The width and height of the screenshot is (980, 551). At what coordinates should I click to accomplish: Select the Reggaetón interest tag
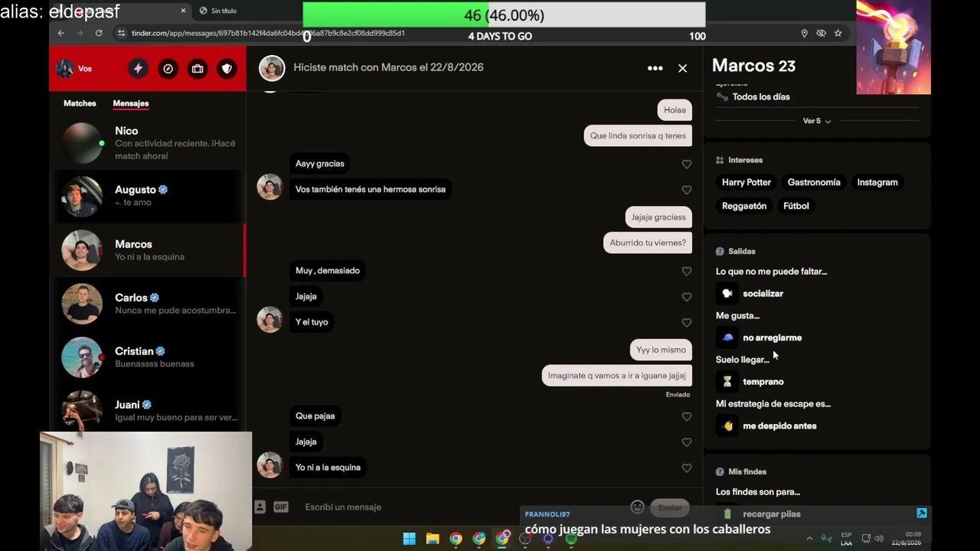click(744, 206)
